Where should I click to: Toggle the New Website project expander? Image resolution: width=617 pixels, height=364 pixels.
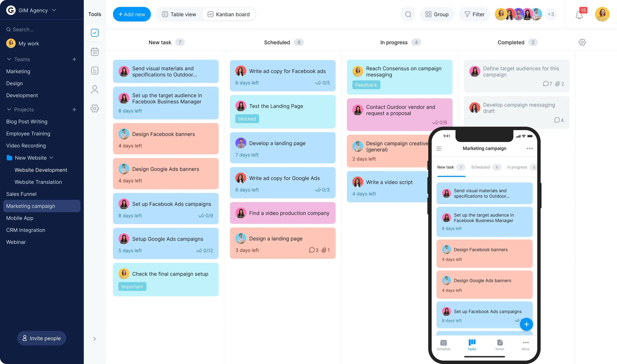click(52, 158)
